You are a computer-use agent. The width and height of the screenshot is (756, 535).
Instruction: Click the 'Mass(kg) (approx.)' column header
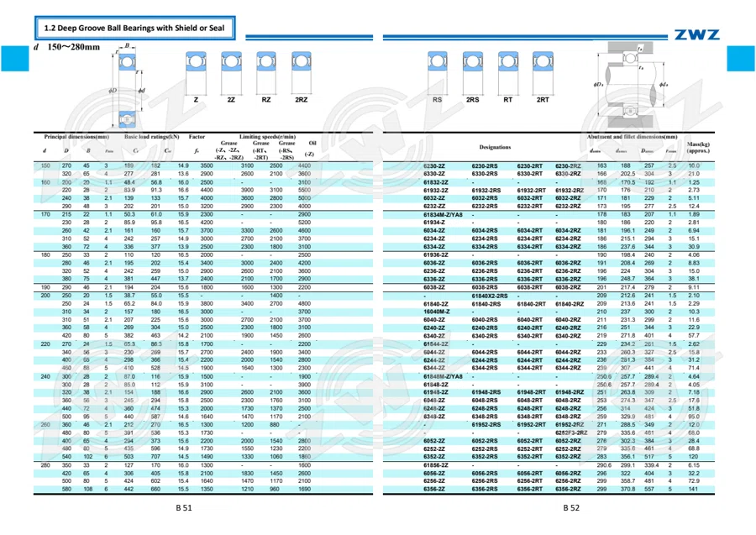pyautogui.click(x=698, y=148)
